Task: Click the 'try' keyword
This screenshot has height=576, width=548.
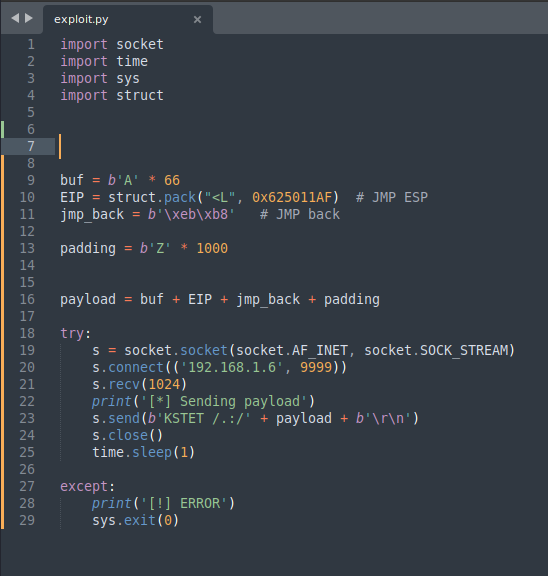Action: 72,334
